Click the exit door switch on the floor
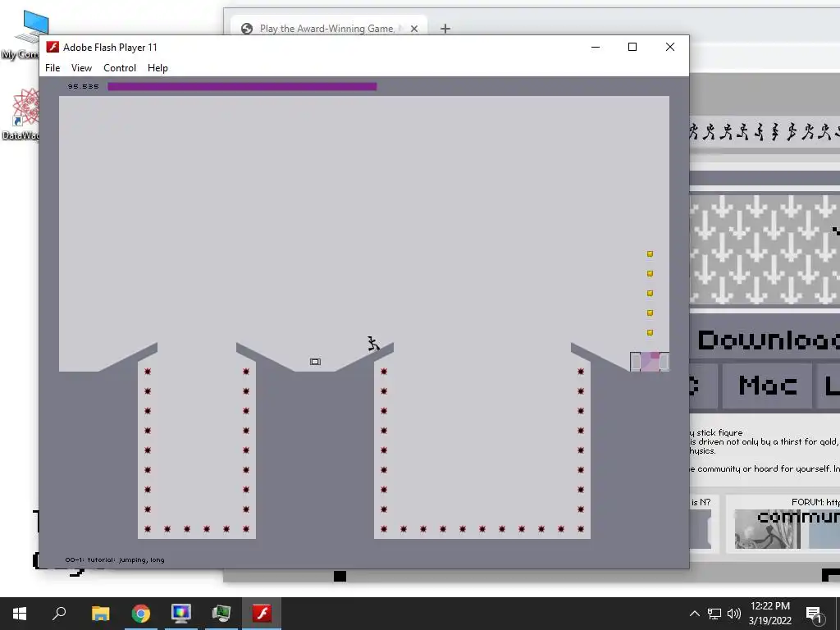The image size is (840, 630). click(315, 362)
